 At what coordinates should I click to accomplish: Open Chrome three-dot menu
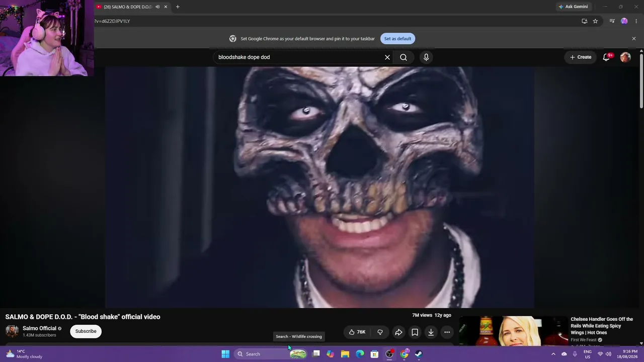[x=636, y=21]
